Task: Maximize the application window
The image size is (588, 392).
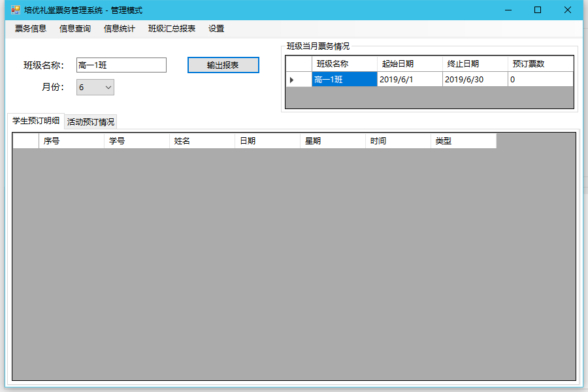Action: [538, 10]
